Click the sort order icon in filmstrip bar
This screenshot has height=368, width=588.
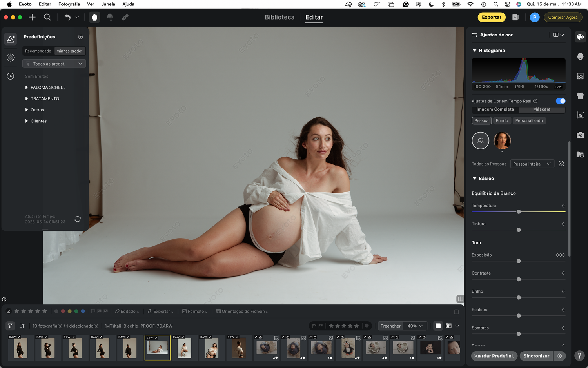pos(22,326)
